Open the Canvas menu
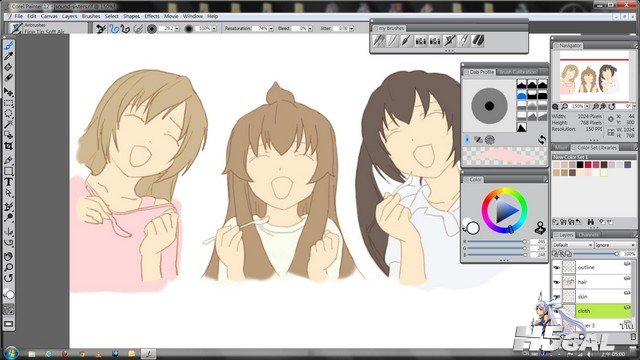640x360 pixels. pos(49,16)
